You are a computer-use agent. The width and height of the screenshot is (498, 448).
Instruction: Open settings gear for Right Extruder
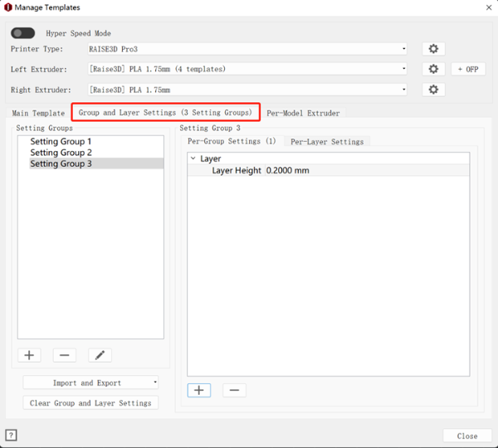[x=433, y=90]
